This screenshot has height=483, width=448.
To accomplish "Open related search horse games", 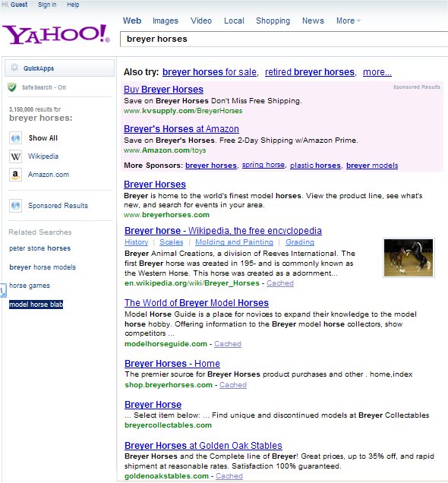I will (30, 286).
